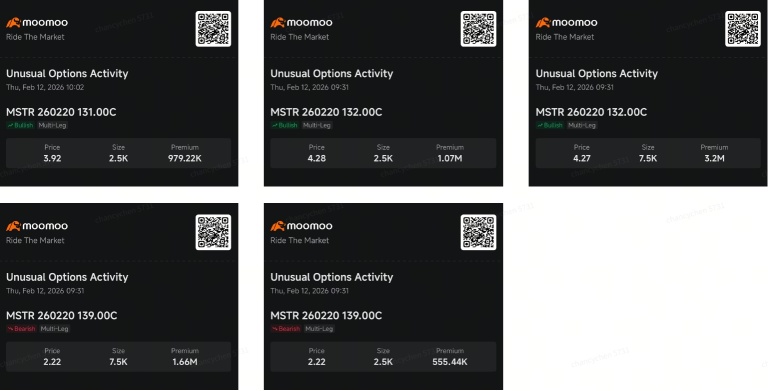This screenshot has width=768, height=391.
Task: Click QR code on the 1.66M premium card
Action: (213, 232)
